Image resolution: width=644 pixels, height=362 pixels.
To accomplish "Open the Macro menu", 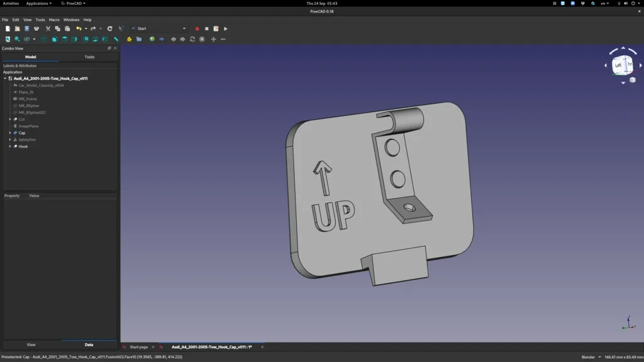I will (x=54, y=19).
